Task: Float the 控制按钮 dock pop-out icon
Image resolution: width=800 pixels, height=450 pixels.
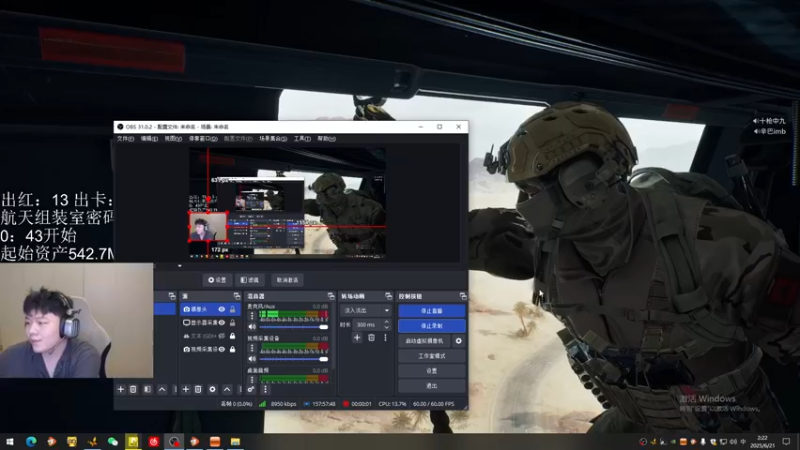Action: pos(463,296)
